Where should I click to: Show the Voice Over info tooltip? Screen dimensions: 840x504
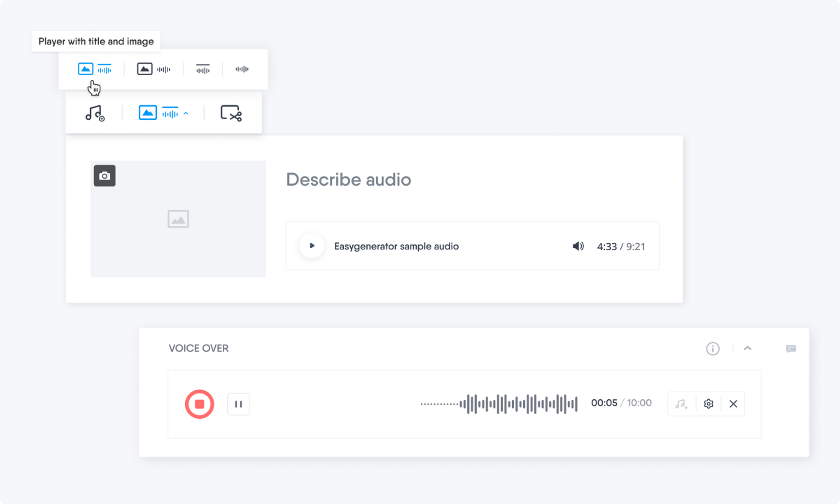pyautogui.click(x=713, y=349)
